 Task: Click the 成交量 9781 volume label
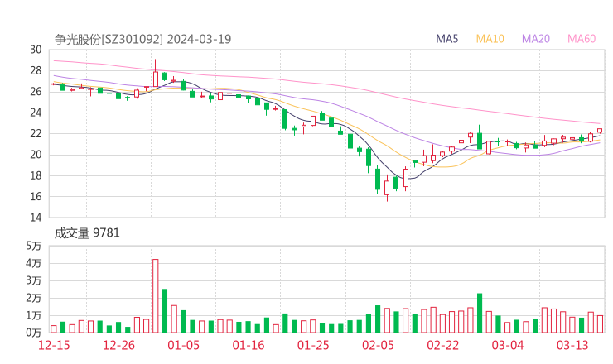(x=87, y=233)
